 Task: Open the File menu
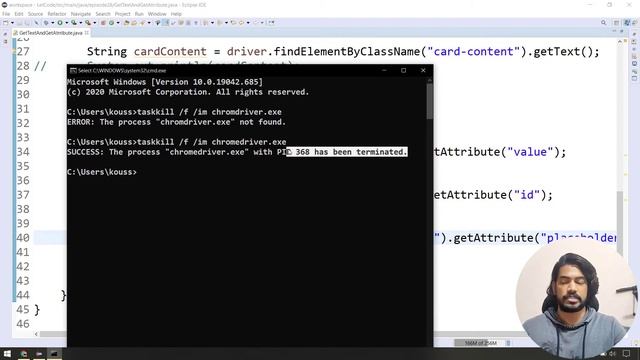pos(6,14)
